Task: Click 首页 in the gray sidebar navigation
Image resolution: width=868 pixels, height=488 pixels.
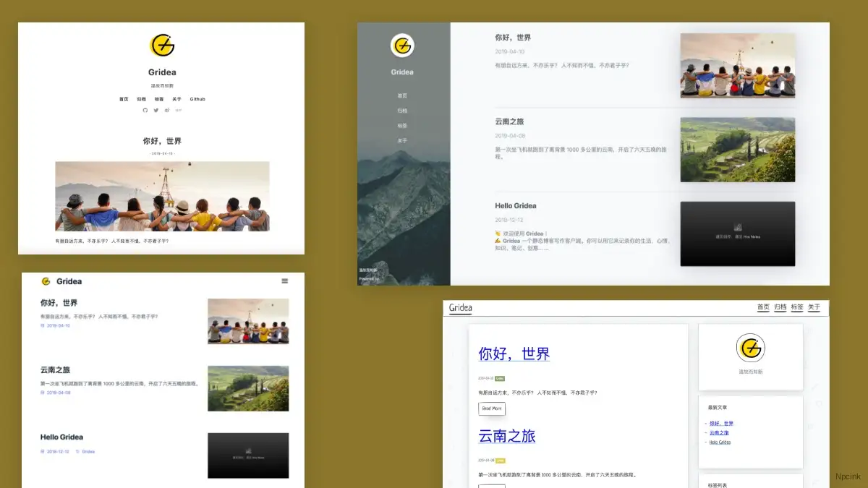Action: [x=402, y=95]
